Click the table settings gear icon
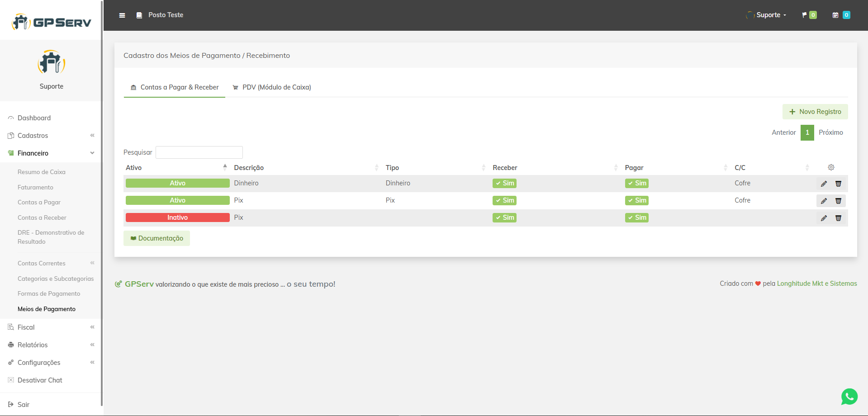 click(x=831, y=167)
